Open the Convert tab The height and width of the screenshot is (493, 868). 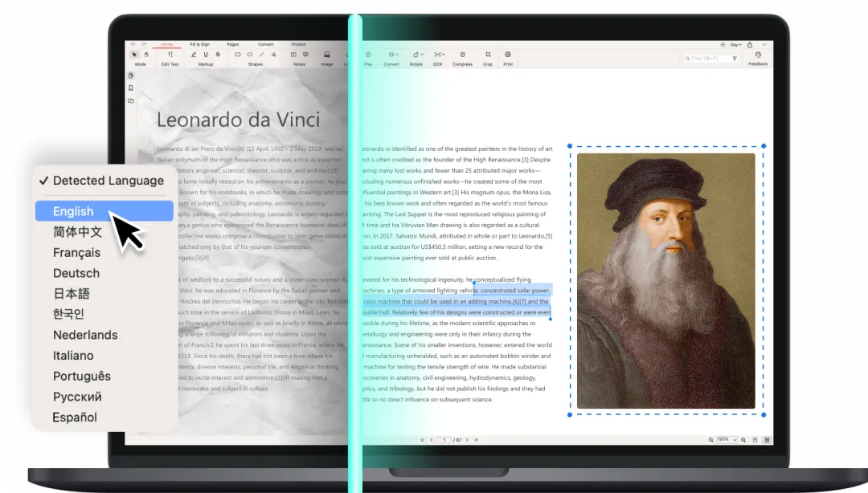[266, 44]
